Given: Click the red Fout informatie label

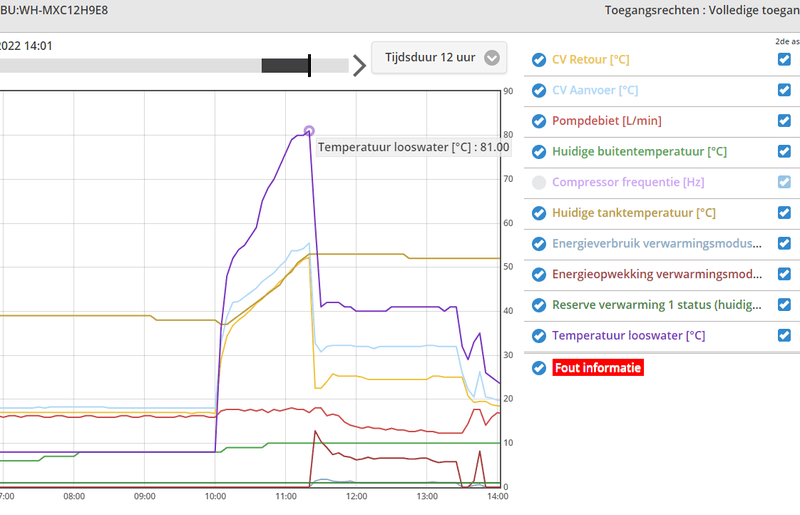Looking at the screenshot, I should pos(597,367).
